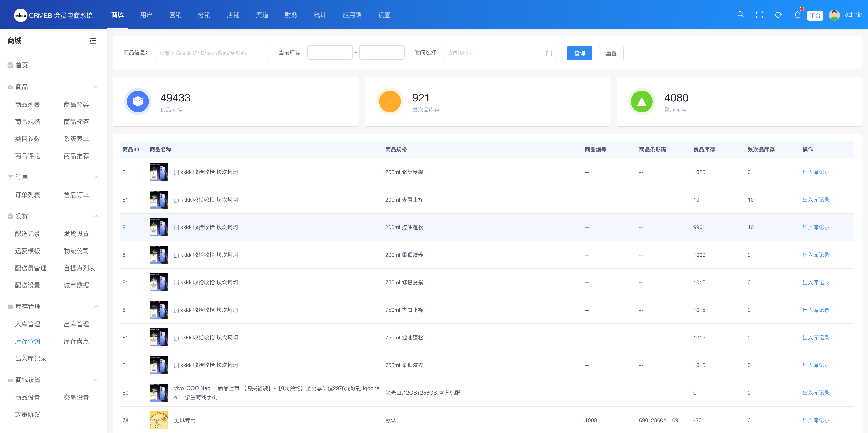Open the calendar icon in time picker
The width and height of the screenshot is (868, 433).
pos(549,53)
